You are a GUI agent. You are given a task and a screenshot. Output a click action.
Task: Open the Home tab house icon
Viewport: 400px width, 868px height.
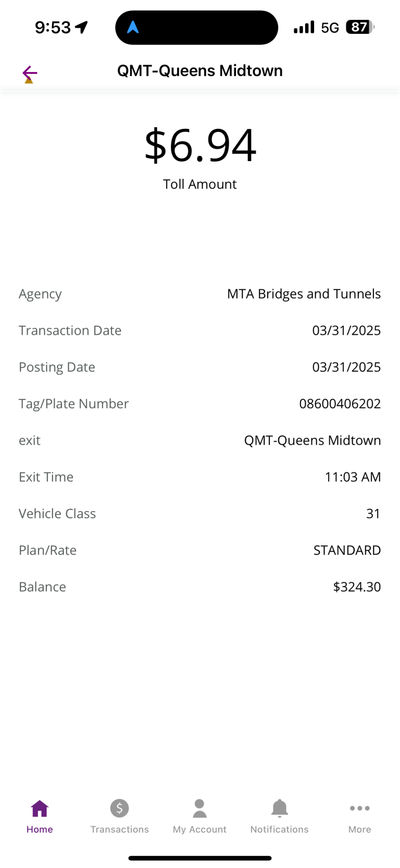click(40, 809)
